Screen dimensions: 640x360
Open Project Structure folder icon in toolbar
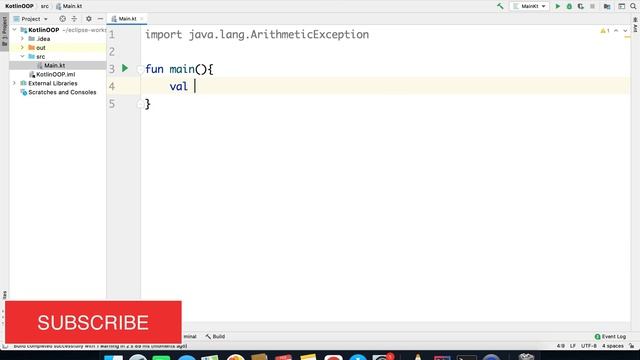[x=607, y=6]
